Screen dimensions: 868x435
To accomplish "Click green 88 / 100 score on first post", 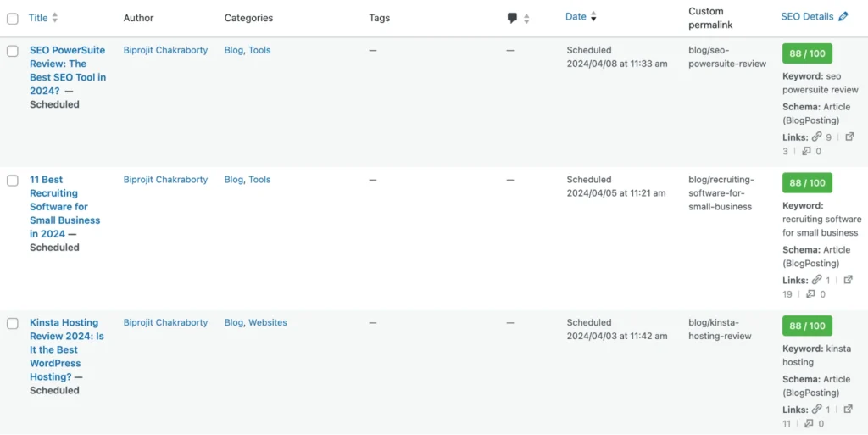I will tap(807, 53).
